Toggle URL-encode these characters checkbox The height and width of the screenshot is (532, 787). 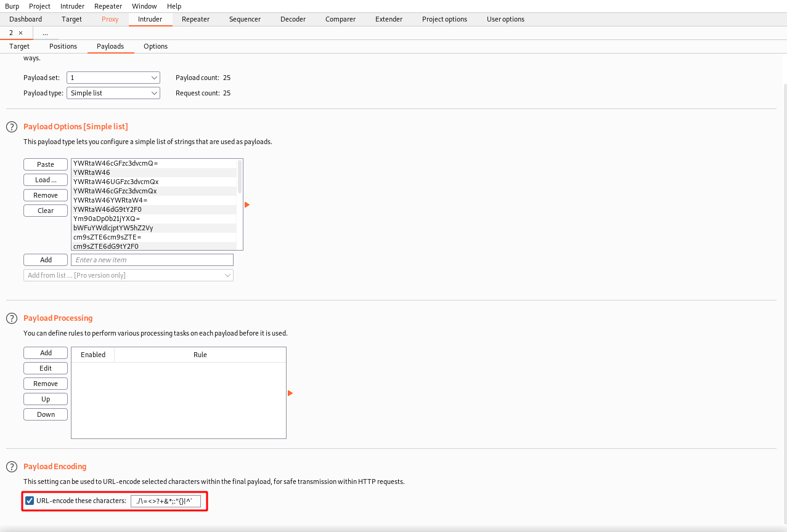pyautogui.click(x=30, y=501)
